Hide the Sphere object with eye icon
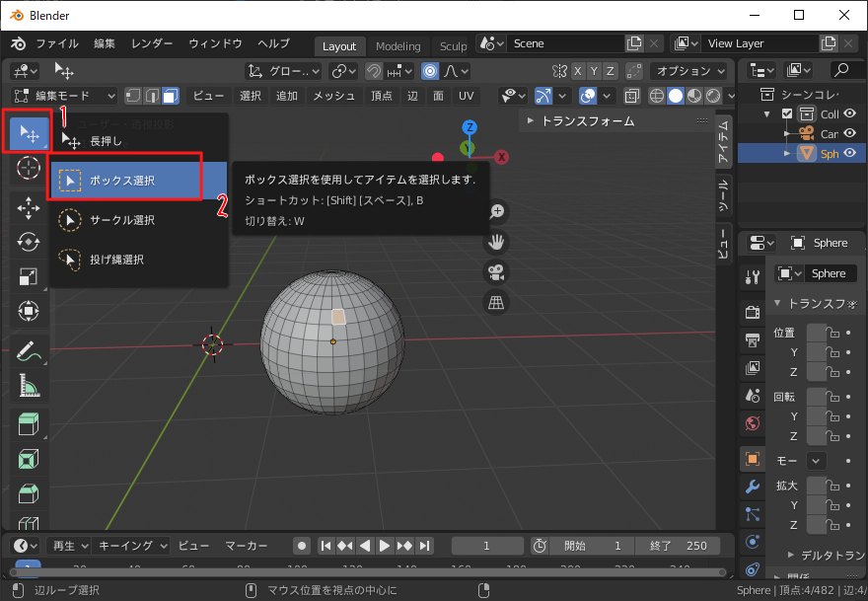 [849, 154]
